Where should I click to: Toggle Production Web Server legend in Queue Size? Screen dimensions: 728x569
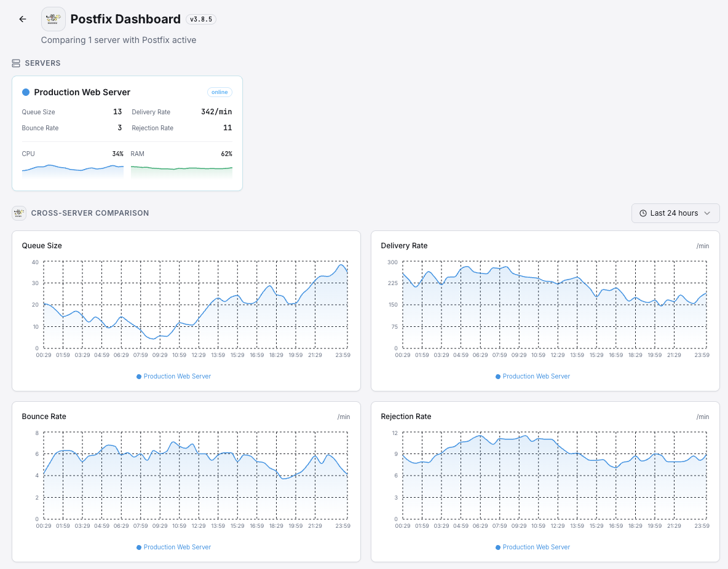click(174, 376)
